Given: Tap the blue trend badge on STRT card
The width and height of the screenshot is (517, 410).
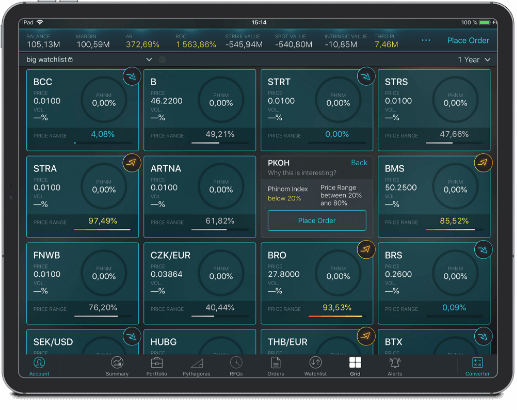Looking at the screenshot, I should coord(366,77).
